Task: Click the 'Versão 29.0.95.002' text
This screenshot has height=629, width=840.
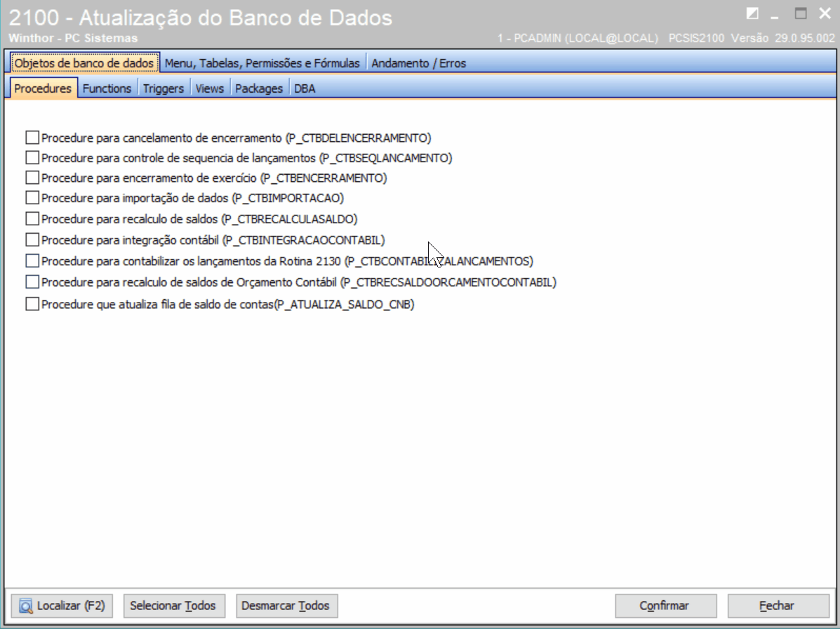Action: tap(782, 38)
